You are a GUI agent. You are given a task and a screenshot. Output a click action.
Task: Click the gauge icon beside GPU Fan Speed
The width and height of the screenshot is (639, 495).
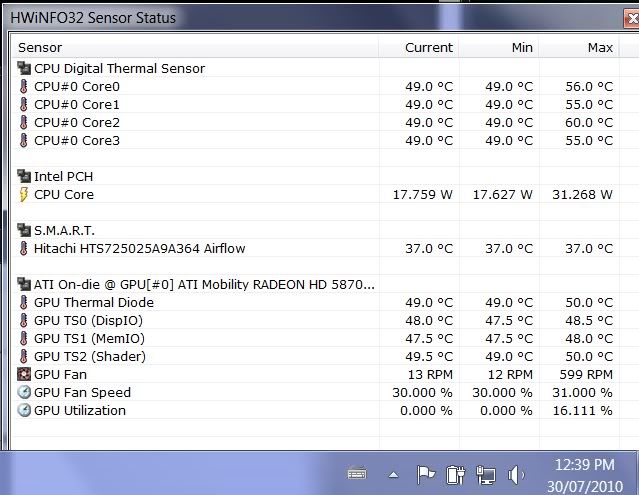[24, 392]
